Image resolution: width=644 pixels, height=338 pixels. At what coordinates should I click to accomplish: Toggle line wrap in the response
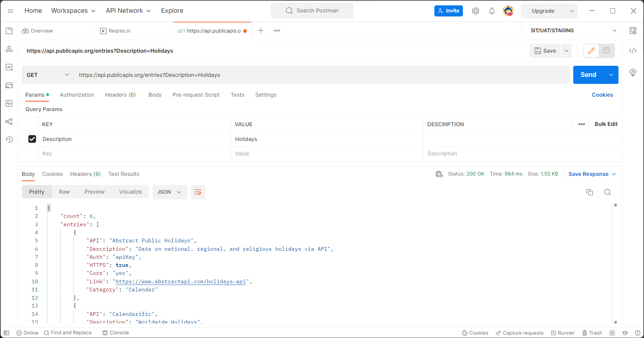198,192
